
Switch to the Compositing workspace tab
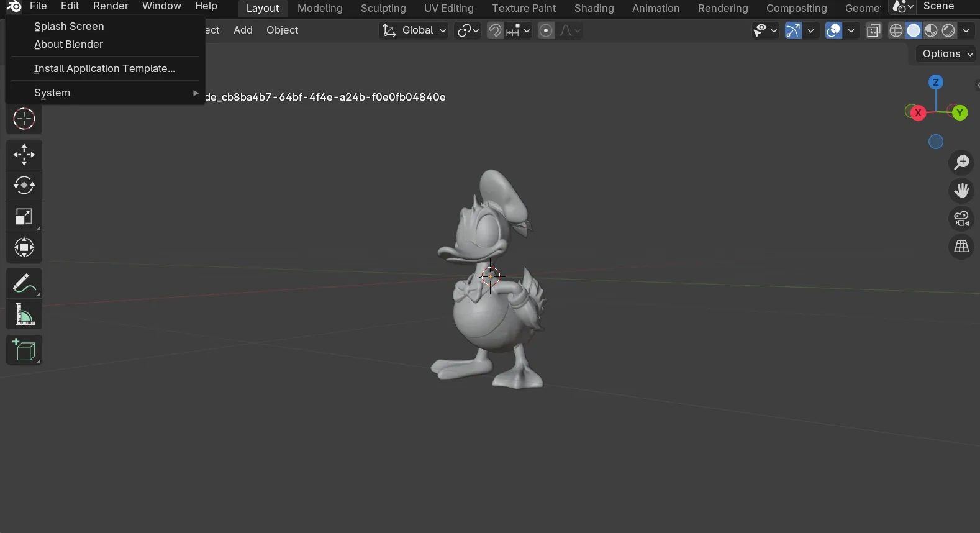coord(796,8)
